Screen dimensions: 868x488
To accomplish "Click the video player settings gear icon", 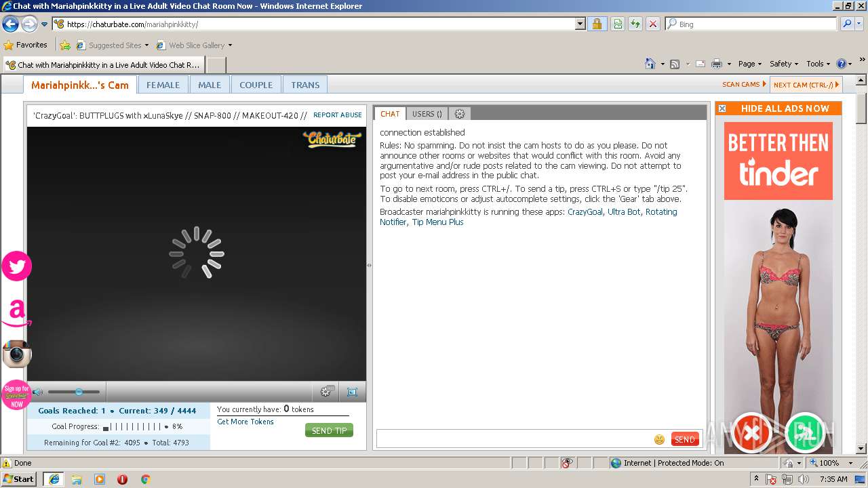I will [x=326, y=391].
